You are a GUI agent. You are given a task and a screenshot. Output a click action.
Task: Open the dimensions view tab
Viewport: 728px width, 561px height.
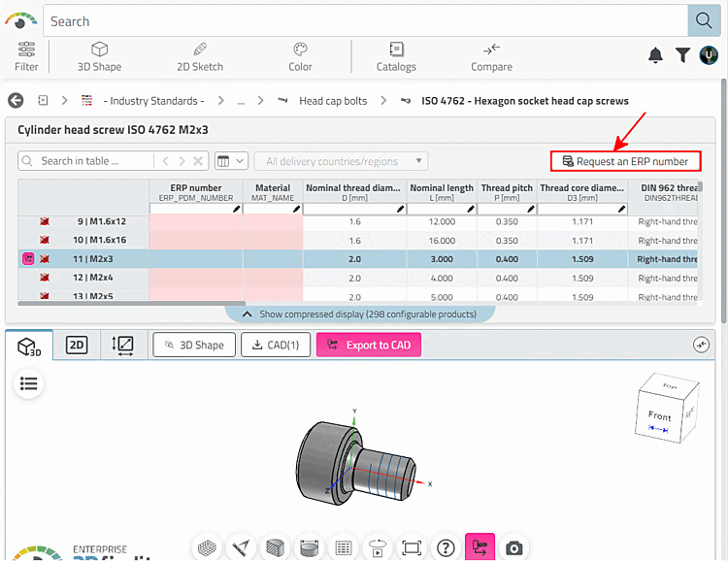pyautogui.click(x=122, y=346)
